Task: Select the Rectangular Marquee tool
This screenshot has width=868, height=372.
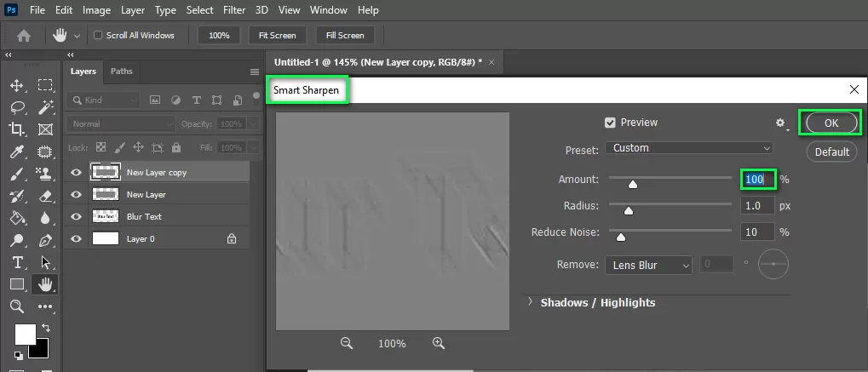Action: [x=45, y=84]
